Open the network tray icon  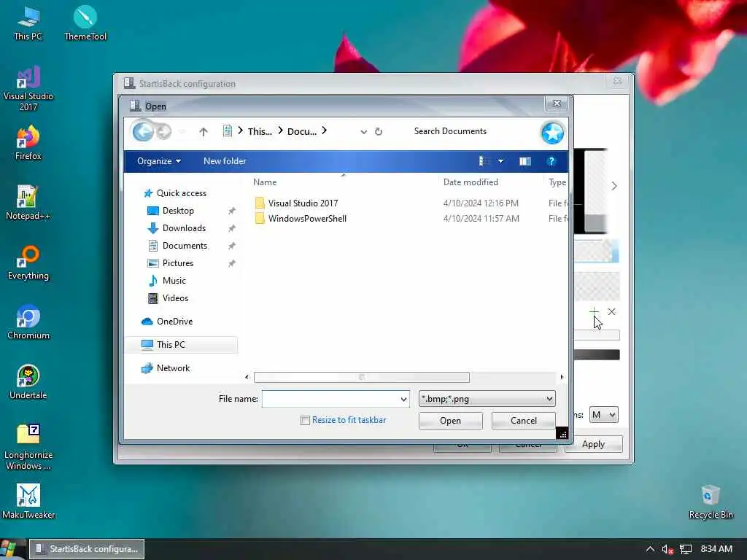pyautogui.click(x=686, y=550)
